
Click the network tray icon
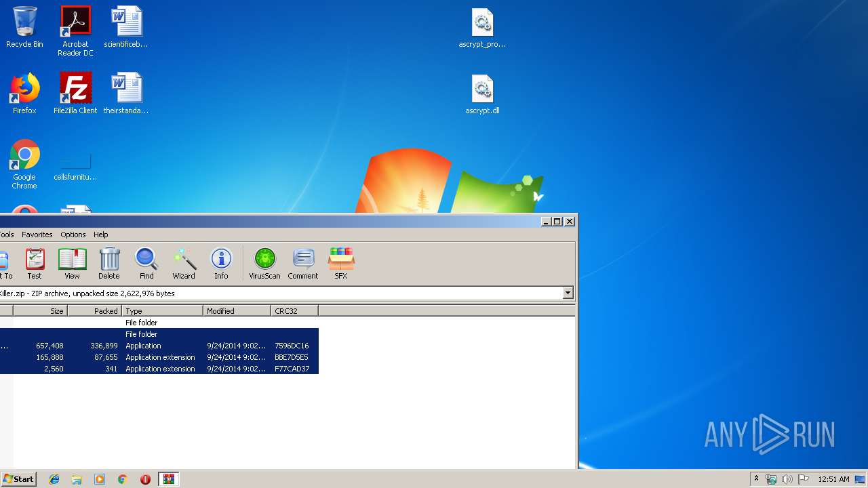pyautogui.click(x=771, y=479)
